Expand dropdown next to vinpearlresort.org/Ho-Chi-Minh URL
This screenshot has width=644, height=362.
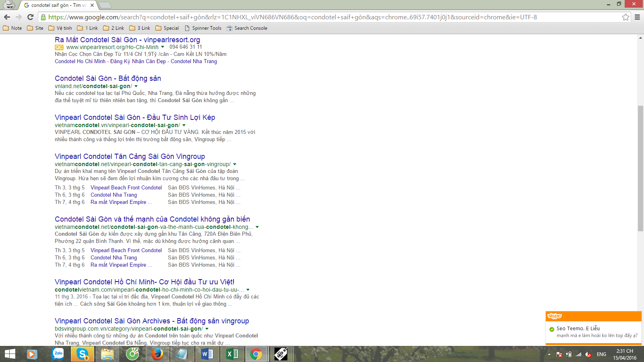(x=163, y=47)
